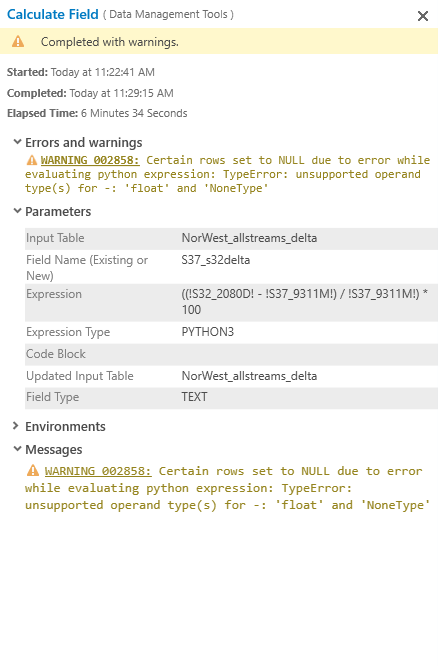Image resolution: width=438 pixels, height=666 pixels.
Task: Select the Input Table value NorWest_allstreams_delta
Action: point(249,238)
